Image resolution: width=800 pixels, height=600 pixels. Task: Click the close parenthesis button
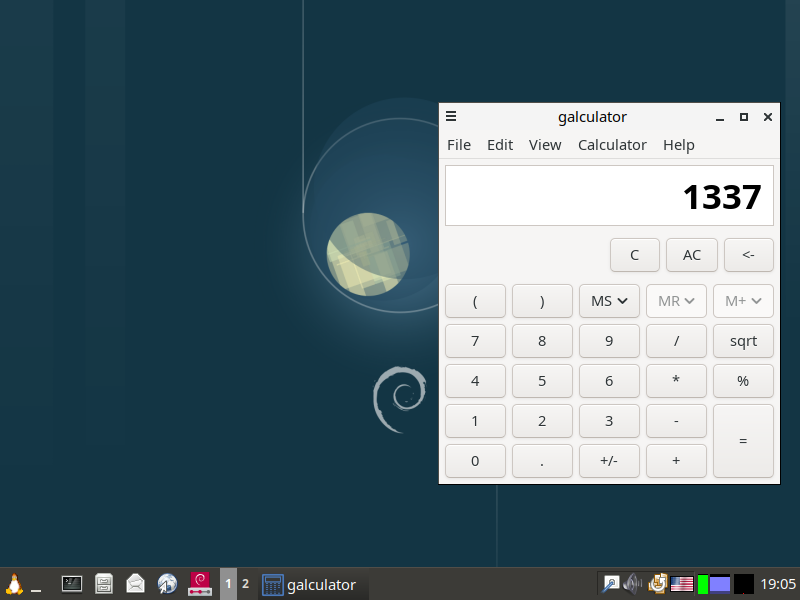pos(542,301)
